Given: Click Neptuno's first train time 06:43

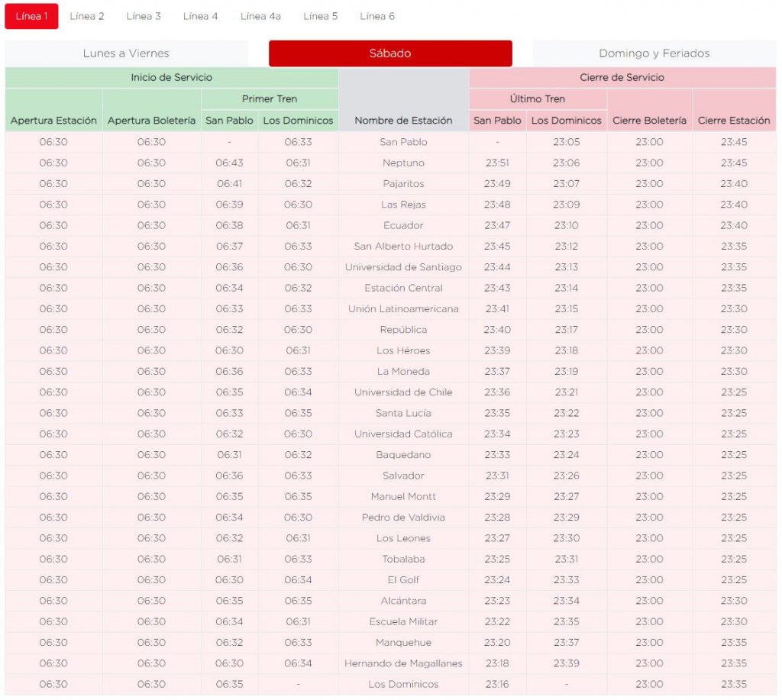Looking at the screenshot, I should click(229, 163).
